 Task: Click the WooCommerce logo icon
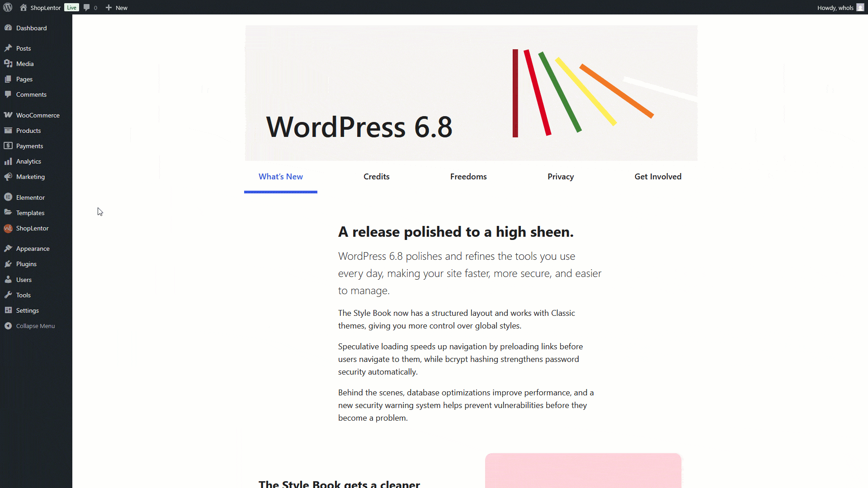pos(8,115)
